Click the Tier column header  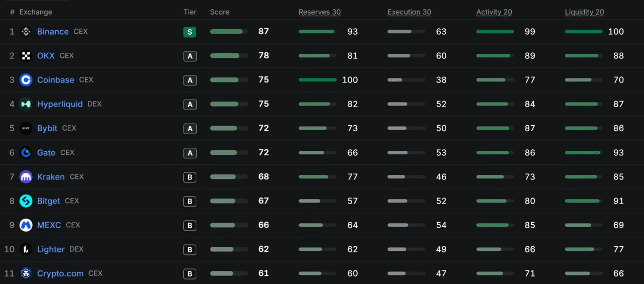click(190, 12)
